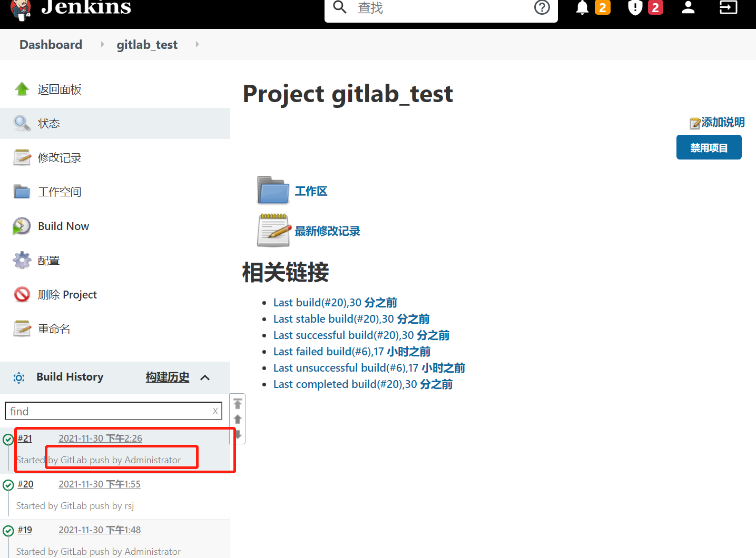Open Last unsuccessful build (#6) link
This screenshot has height=558, width=756.
pos(369,367)
